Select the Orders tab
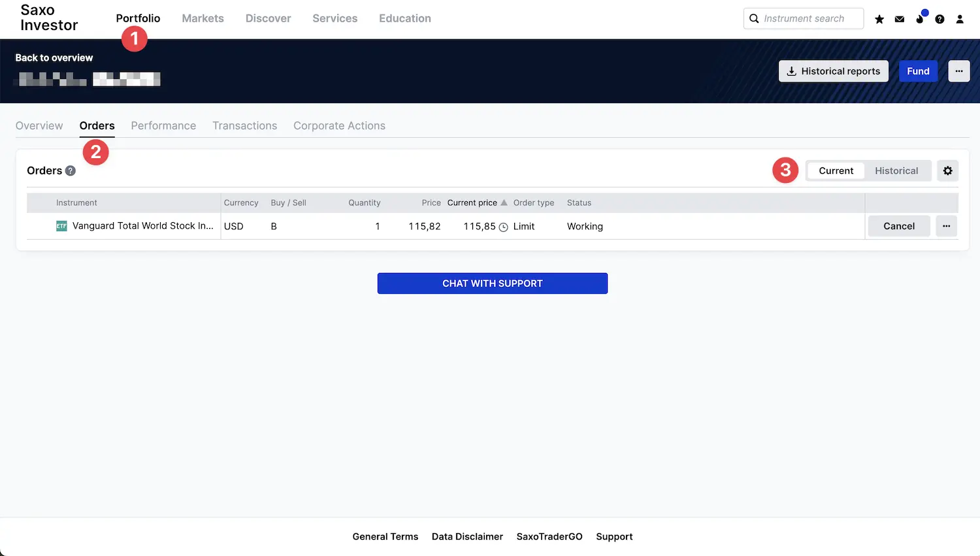Image resolution: width=980 pixels, height=556 pixels. 97,125
